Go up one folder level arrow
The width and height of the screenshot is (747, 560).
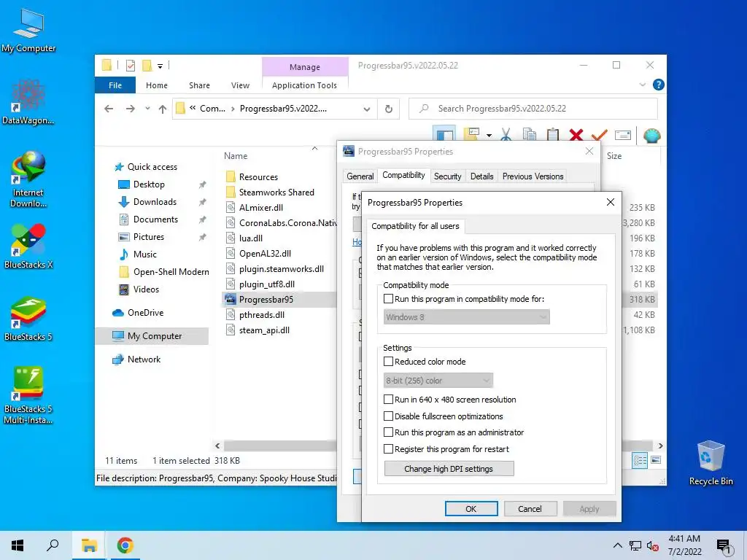click(x=163, y=109)
